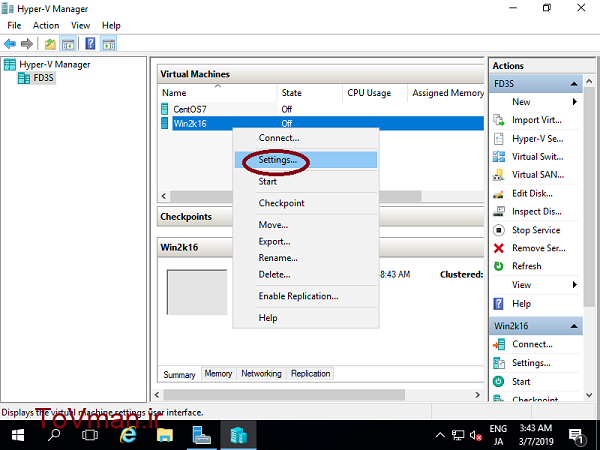Screen dimensions: 600x450
Task: Click the Forward arrow toolbar icon
Action: point(27,44)
